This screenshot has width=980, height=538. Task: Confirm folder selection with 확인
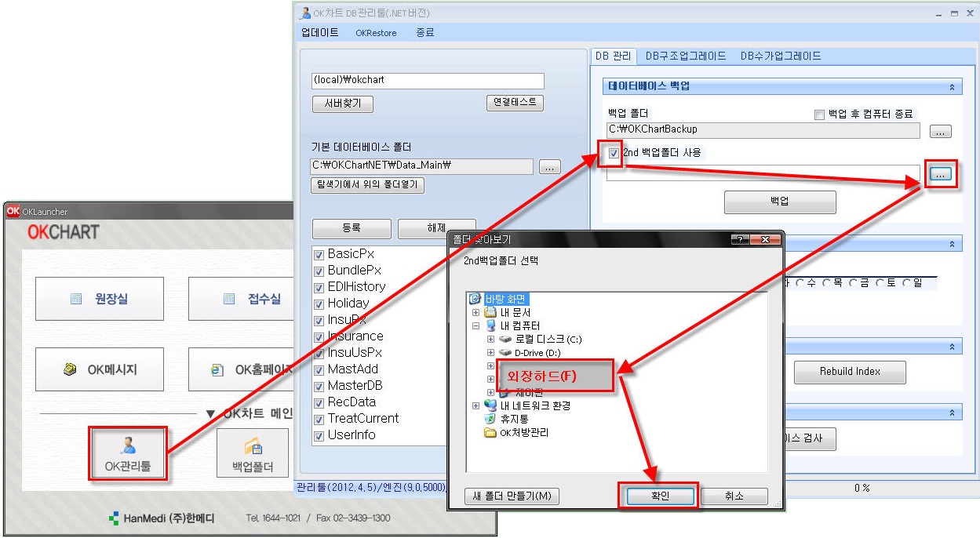click(659, 496)
